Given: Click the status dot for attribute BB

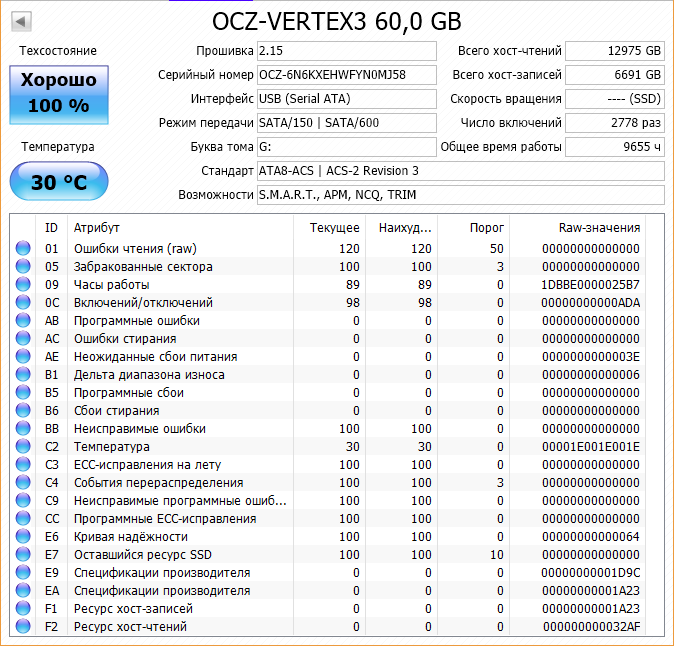Looking at the screenshot, I should pyautogui.click(x=23, y=429).
